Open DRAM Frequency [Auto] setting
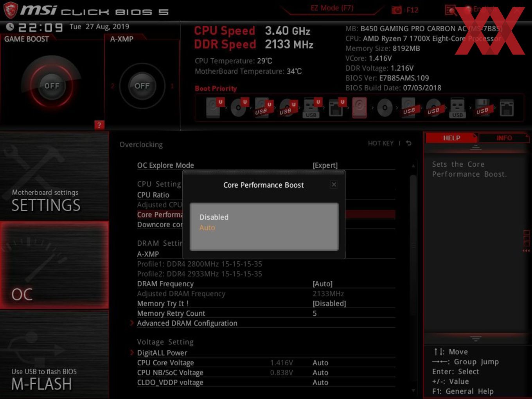 pos(266,284)
